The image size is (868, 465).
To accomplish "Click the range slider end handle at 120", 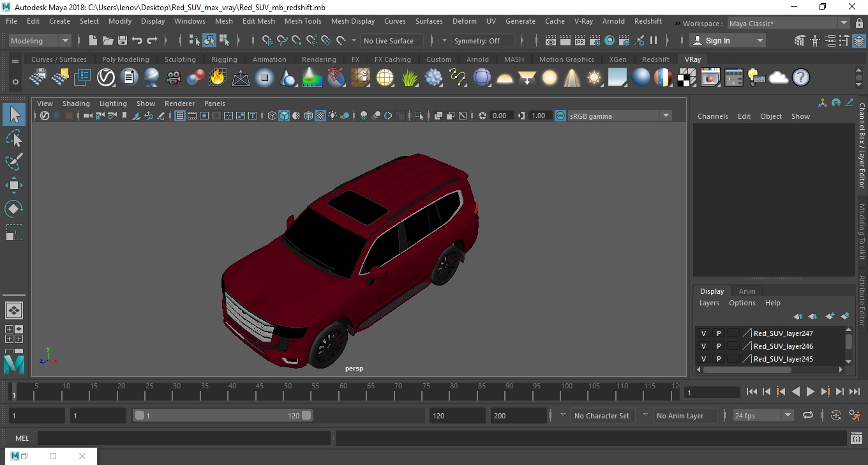I will pos(306,415).
